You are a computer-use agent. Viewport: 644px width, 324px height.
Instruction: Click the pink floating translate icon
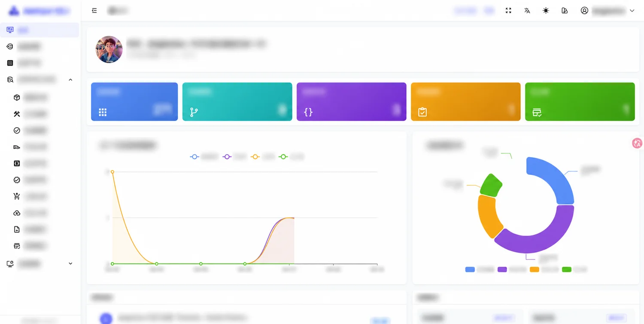click(x=637, y=144)
